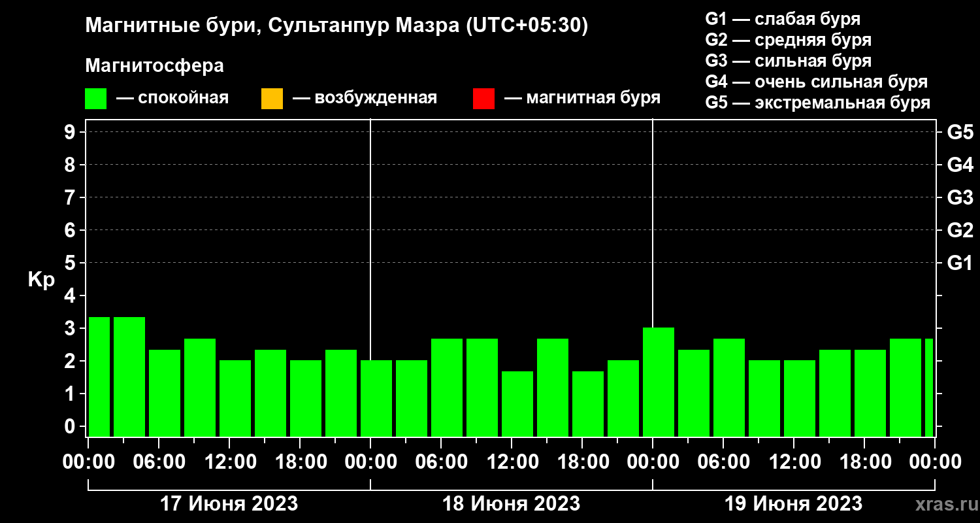Viewport: 980px width, 523px height.
Task: Click the G4 storm-level axis label
Action: (960, 165)
